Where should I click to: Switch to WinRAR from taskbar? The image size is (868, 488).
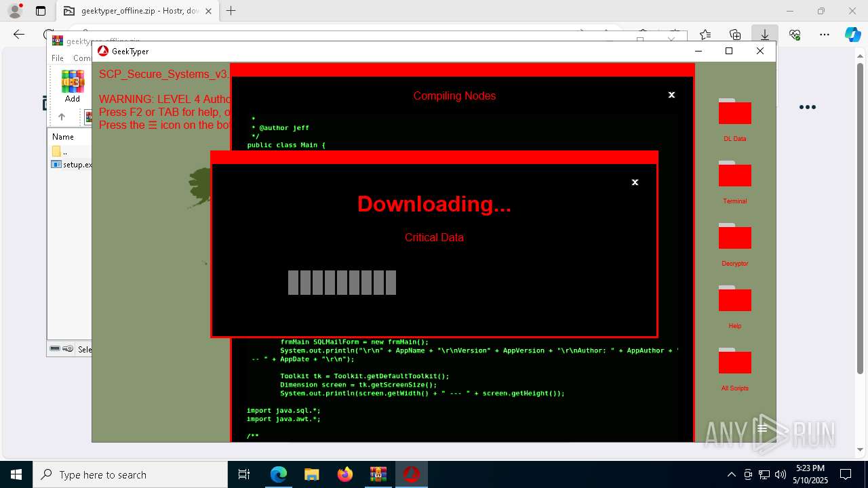[x=378, y=474]
